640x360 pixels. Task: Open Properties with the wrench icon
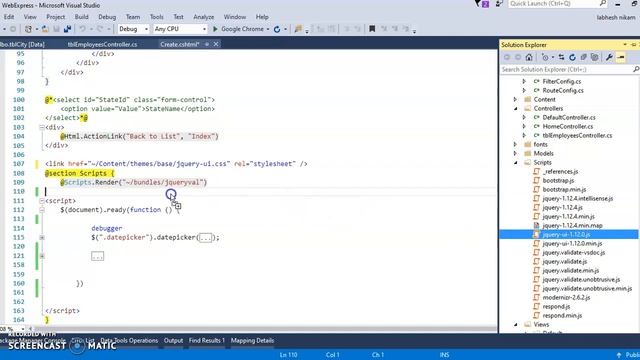click(609, 57)
